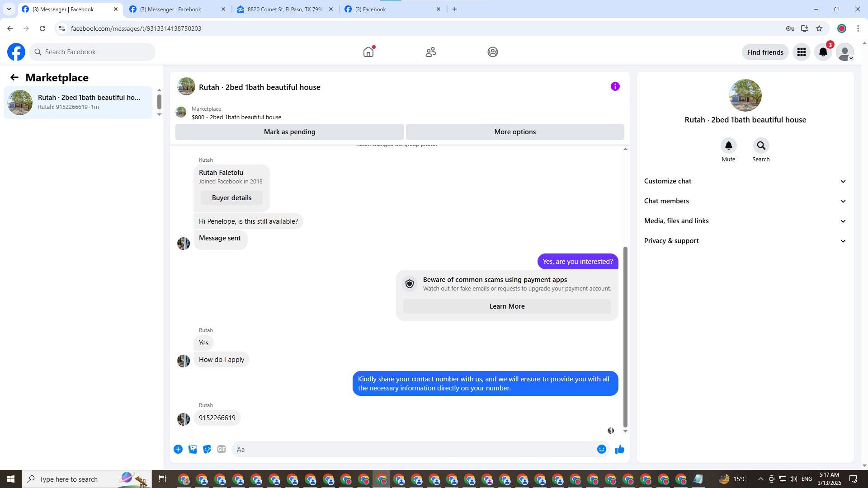Open the large listing photo in right panel
Viewport: 868px width, 488px height.
[745, 95]
